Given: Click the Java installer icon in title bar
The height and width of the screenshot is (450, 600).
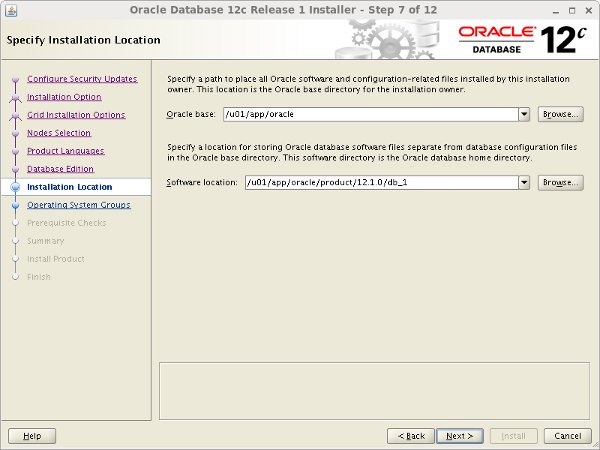Looking at the screenshot, I should (11, 11).
